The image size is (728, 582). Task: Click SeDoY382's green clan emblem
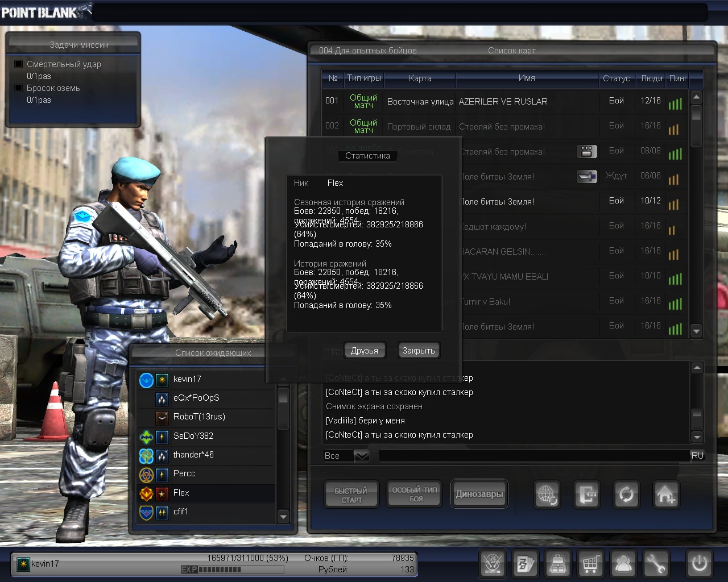(146, 436)
